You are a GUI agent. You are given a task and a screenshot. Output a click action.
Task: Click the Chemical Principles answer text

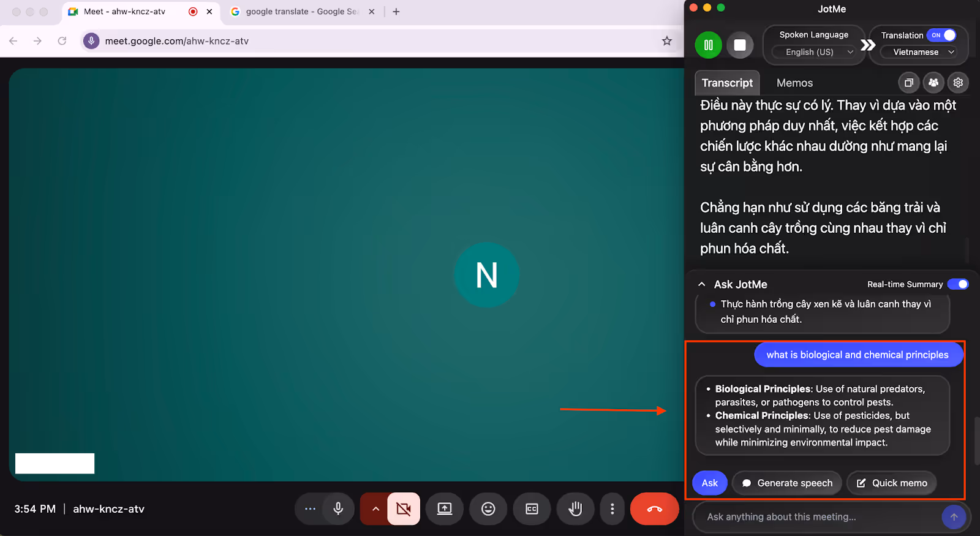[823, 429]
